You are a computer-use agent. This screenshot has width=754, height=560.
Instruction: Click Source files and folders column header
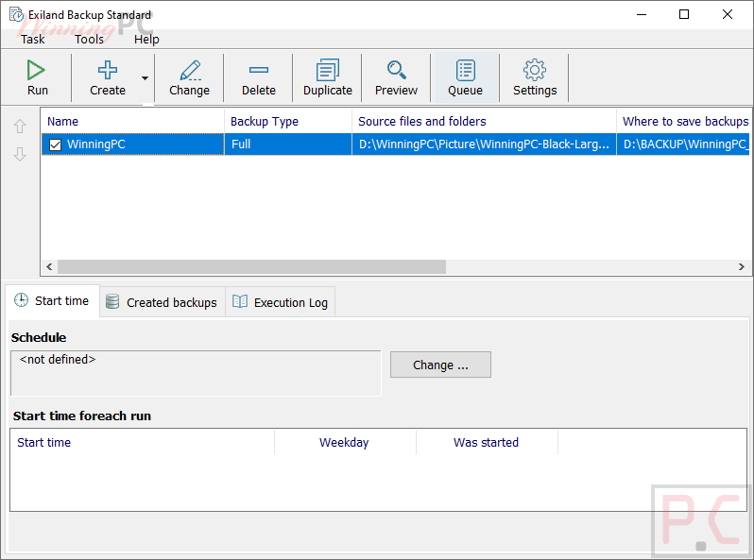tap(484, 122)
